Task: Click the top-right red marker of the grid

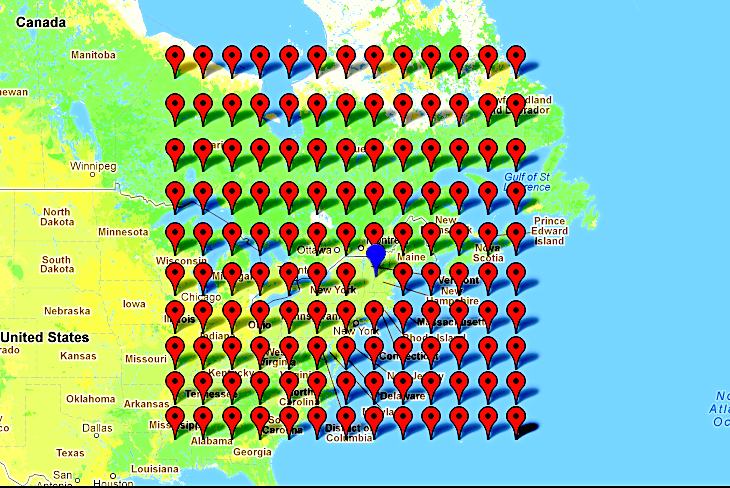Action: (x=516, y=61)
